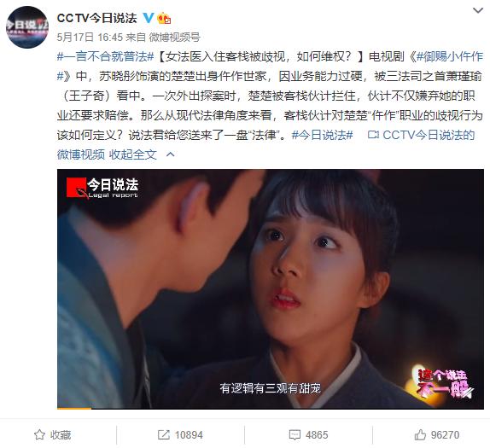Screen dimensions: 490x448
Task: Click the blue verified V badge
Action: click(149, 18)
